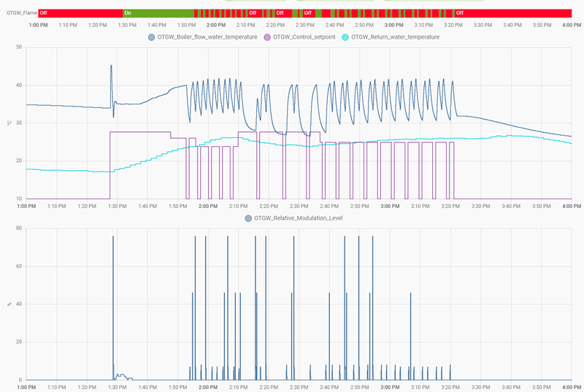Click the % unit label of modulation chart
584x392 pixels.
tap(9, 304)
